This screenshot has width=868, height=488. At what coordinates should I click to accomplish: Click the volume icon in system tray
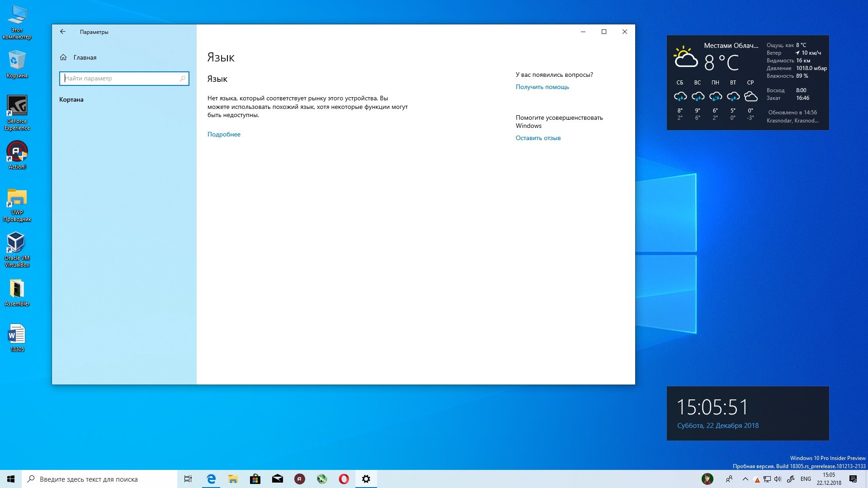coord(778,479)
